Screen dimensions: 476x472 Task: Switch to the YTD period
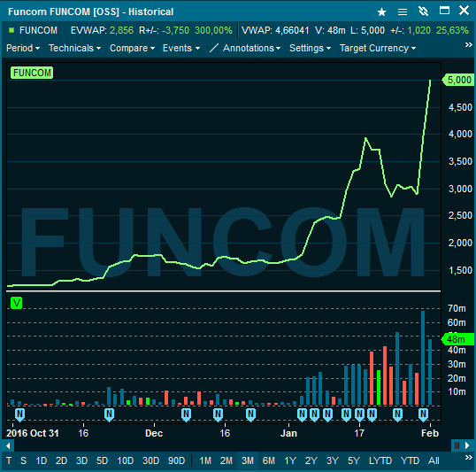[410, 460]
